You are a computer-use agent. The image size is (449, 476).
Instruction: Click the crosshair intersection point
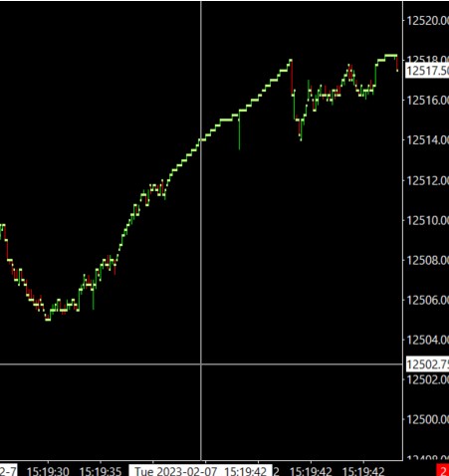point(201,364)
